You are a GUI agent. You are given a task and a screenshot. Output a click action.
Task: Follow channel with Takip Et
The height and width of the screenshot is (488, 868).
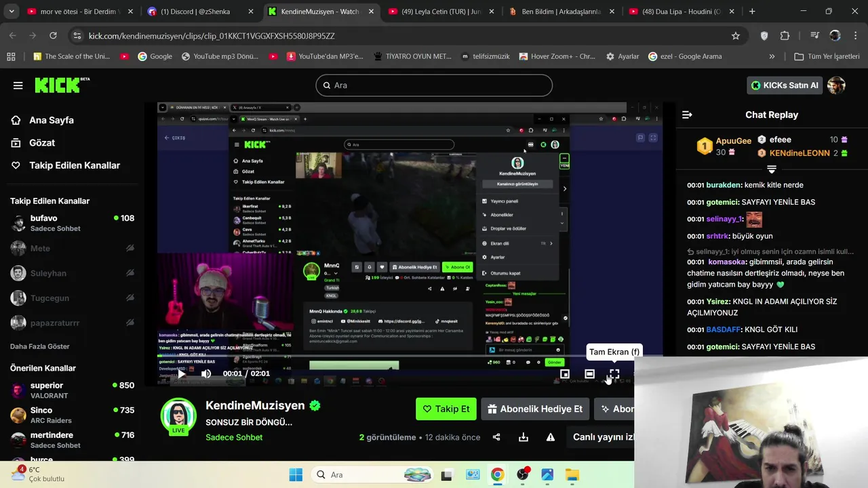[446, 409]
